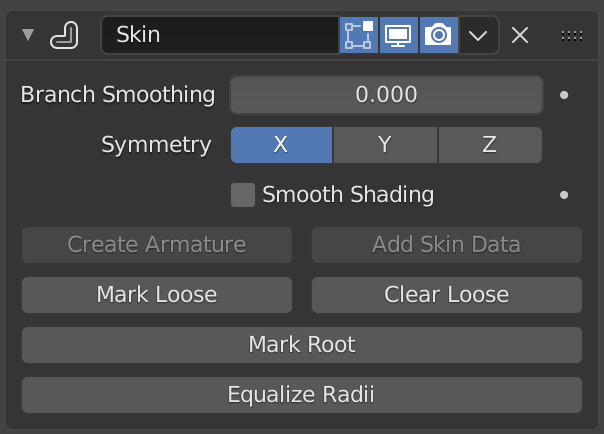
Task: Click the Skin modifier type icon
Action: pyautogui.click(x=64, y=35)
